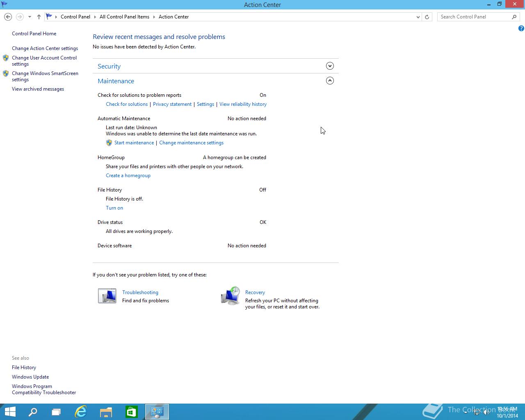Screen dimensions: 525x420
Task: Show hidden system tray icons
Action: click(466, 412)
